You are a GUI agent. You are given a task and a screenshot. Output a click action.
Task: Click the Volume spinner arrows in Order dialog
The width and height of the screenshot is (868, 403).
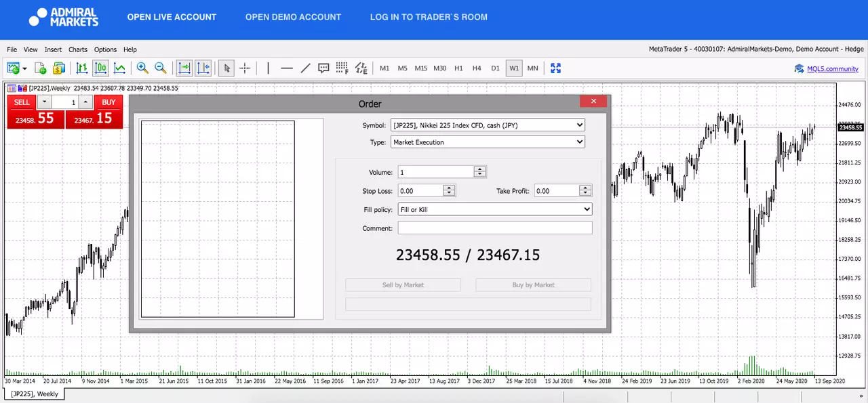480,172
